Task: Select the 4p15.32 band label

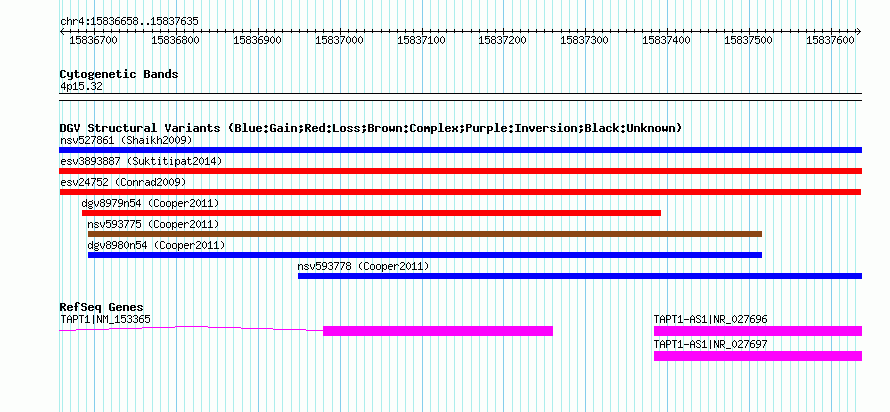Action: click(x=82, y=87)
